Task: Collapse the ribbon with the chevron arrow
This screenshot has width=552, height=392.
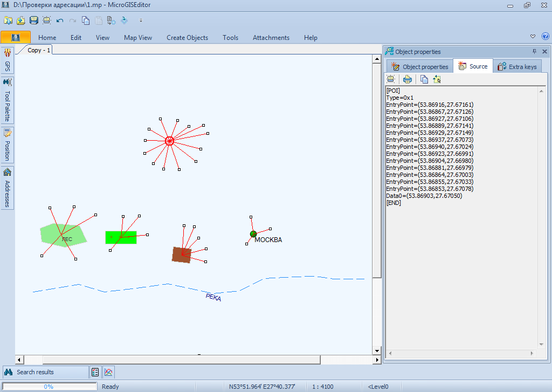Action: pyautogui.click(x=533, y=37)
